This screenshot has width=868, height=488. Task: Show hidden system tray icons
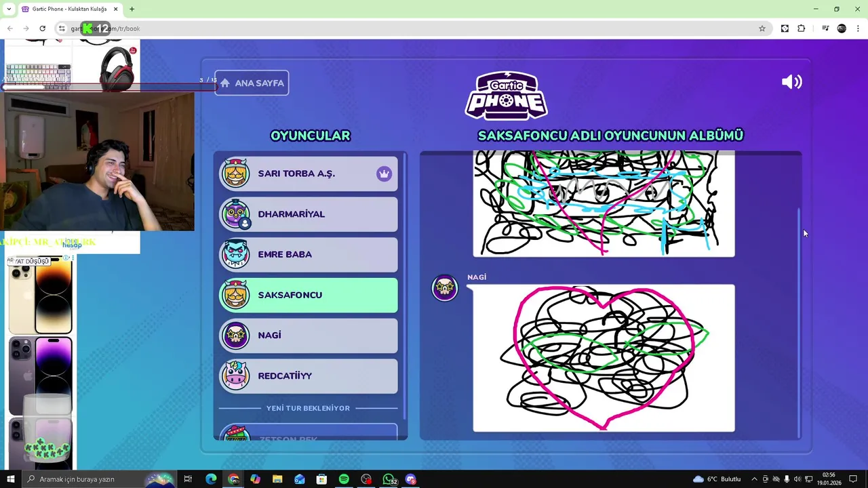(x=754, y=479)
